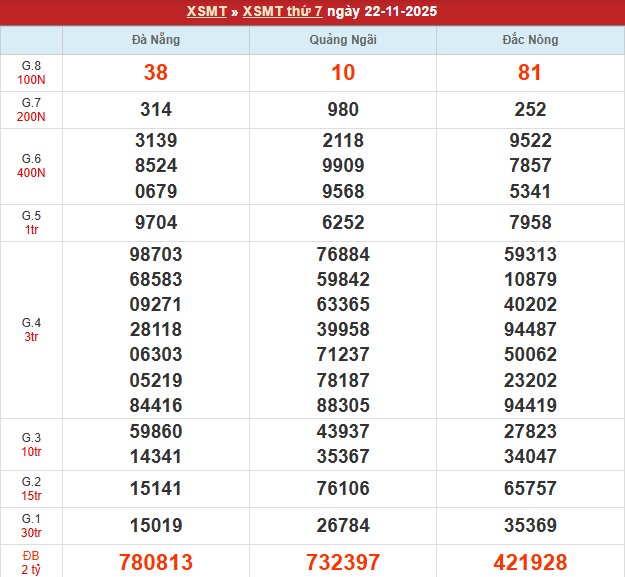
Task: Click G.3 number 14341
Action: [x=156, y=457]
